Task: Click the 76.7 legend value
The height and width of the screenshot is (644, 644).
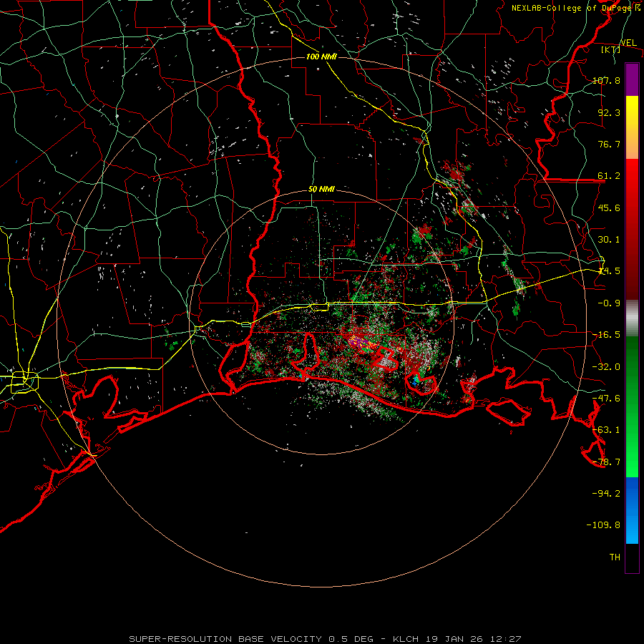Action: [609, 144]
